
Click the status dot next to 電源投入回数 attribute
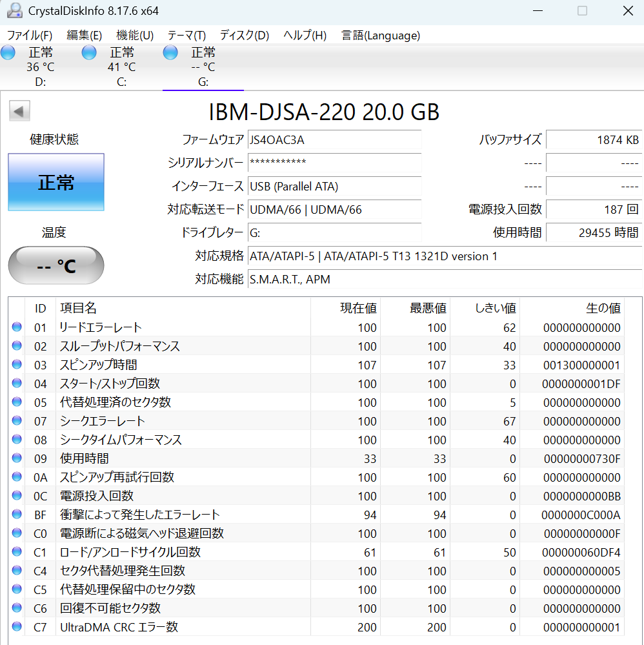pyautogui.click(x=16, y=496)
